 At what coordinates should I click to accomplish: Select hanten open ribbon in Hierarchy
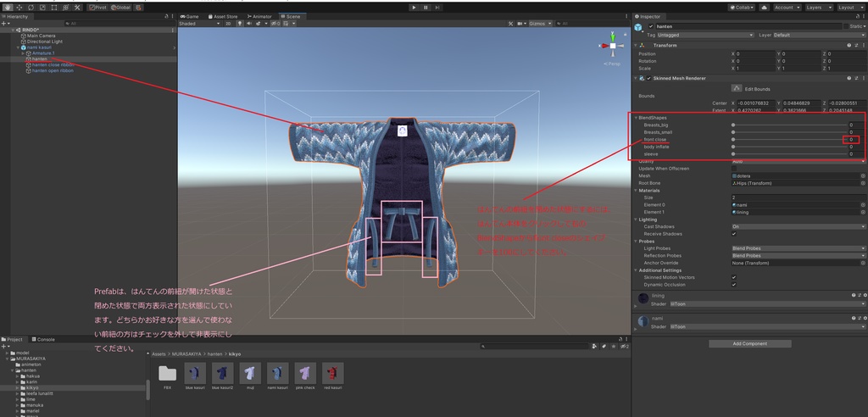tap(52, 71)
